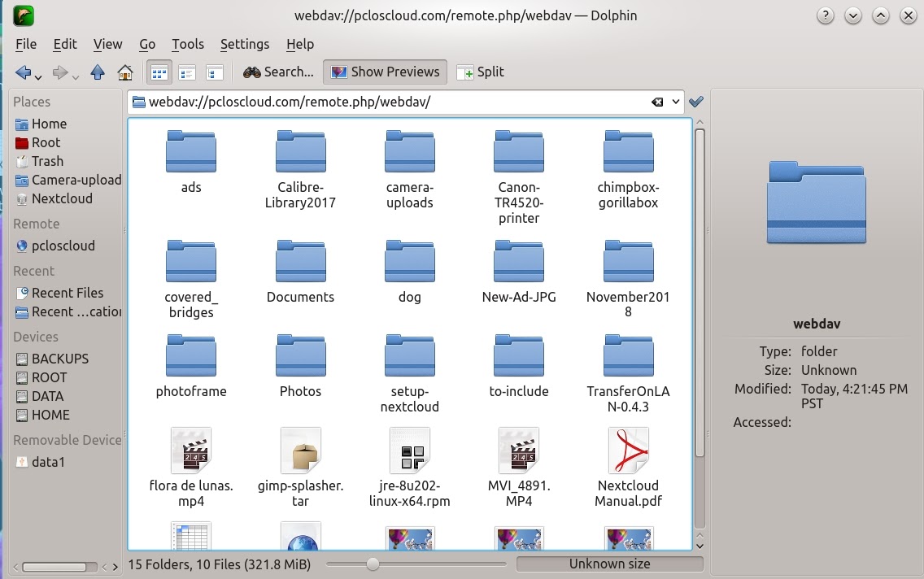Image resolution: width=924 pixels, height=579 pixels.
Task: Click the grey forward arrow
Action: (60, 72)
